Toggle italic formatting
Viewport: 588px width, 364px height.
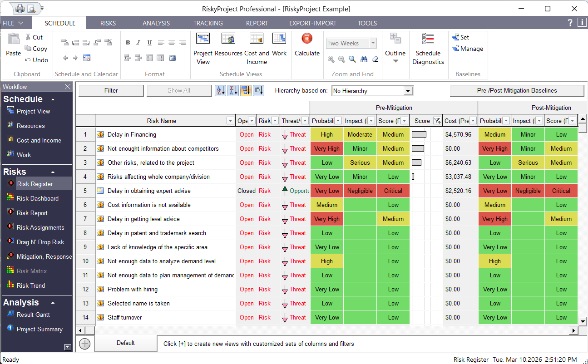tap(138, 42)
